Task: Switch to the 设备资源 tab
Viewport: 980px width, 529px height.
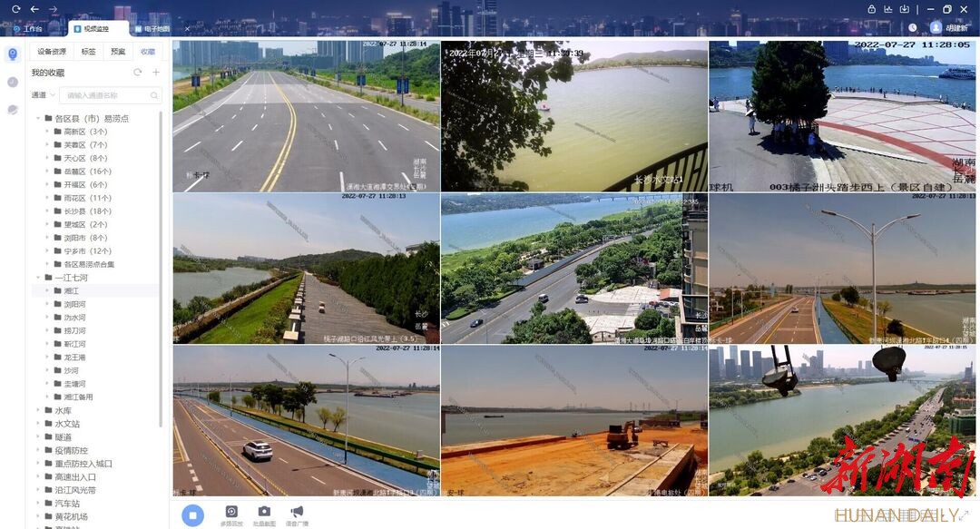Action: click(x=52, y=52)
